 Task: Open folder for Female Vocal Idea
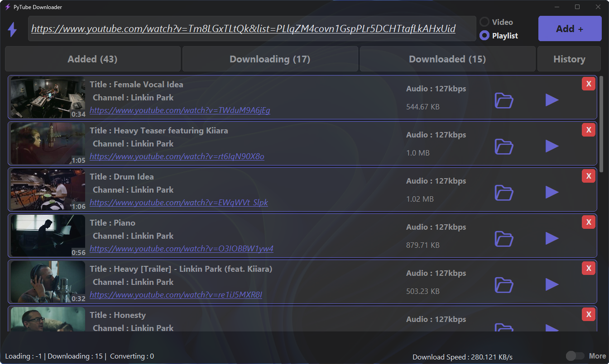[504, 100]
